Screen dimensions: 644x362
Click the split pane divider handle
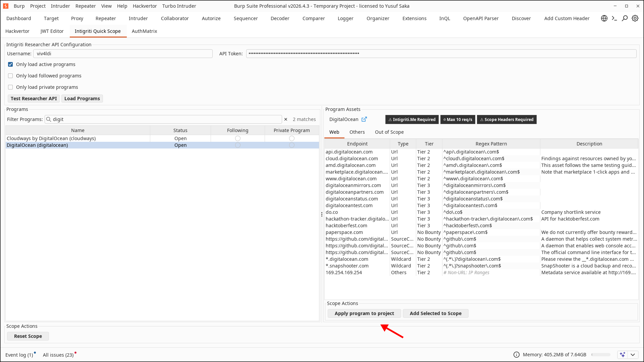point(322,215)
